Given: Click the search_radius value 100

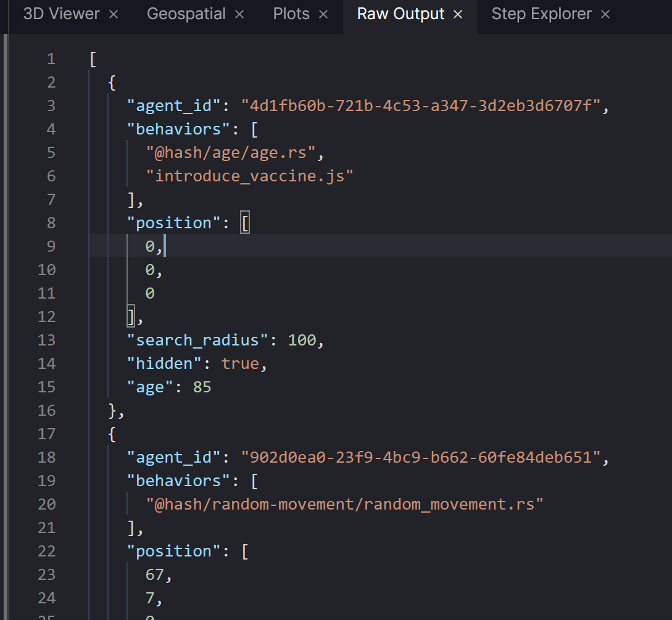Looking at the screenshot, I should point(302,340).
